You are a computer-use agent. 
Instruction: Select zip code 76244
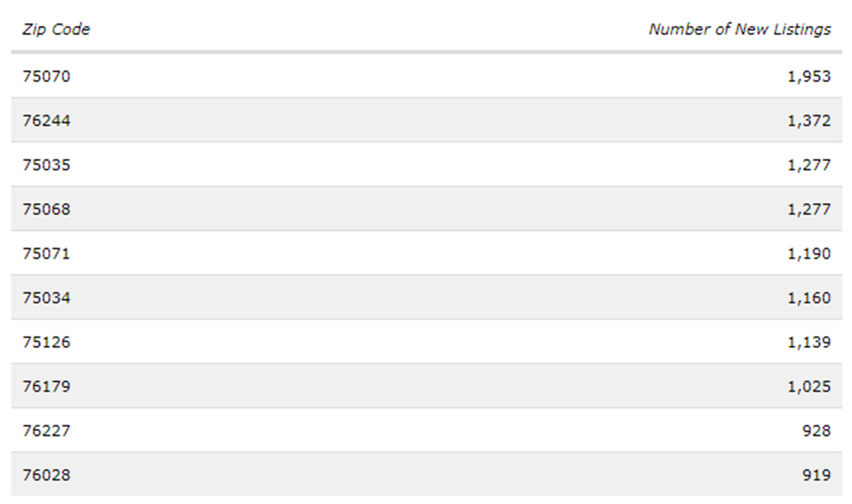[x=47, y=121]
